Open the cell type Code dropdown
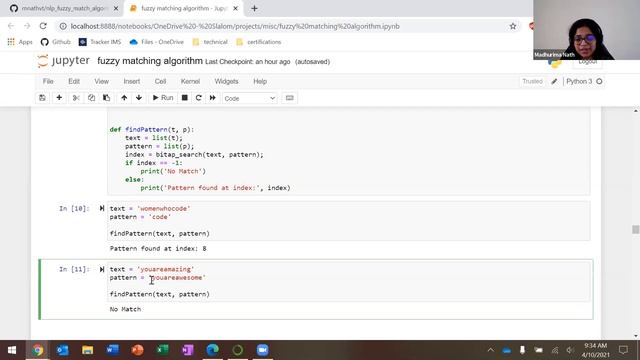The height and width of the screenshot is (360, 640). pos(249,98)
